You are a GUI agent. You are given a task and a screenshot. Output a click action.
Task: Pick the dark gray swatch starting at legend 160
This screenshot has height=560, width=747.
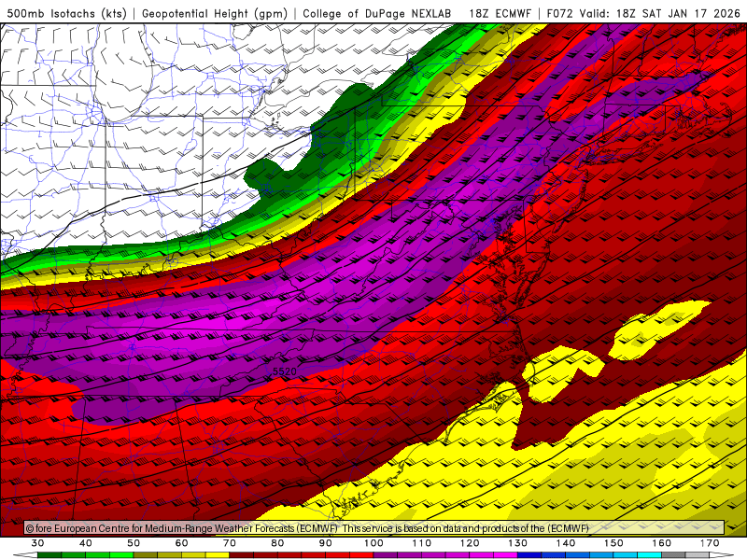[673, 555]
